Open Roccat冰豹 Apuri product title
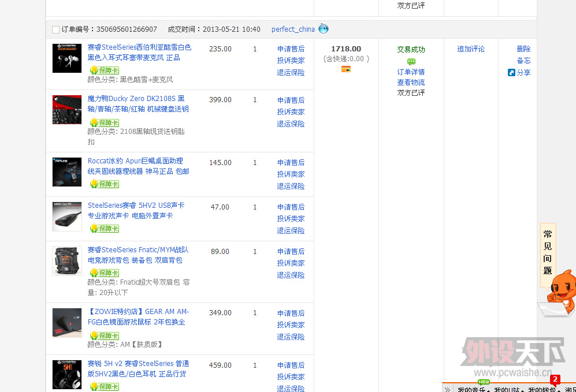The width and height of the screenshot is (576, 392). pos(139,166)
